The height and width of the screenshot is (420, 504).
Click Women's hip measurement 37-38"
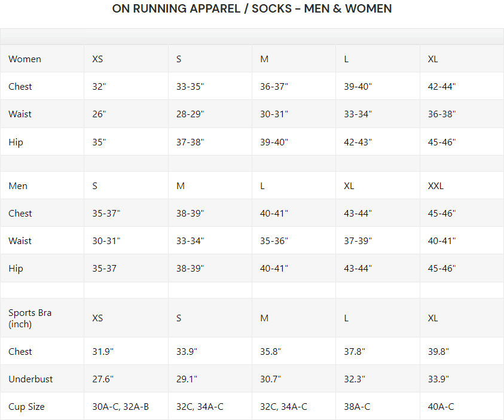coord(190,142)
